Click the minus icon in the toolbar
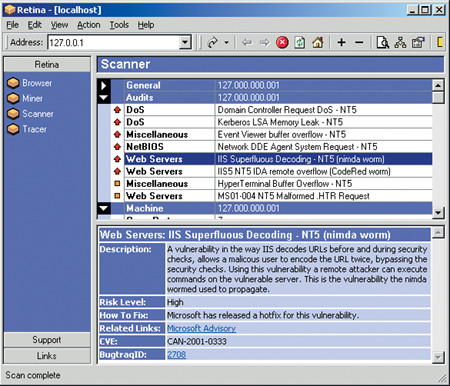The height and width of the screenshot is (386, 450). pyautogui.click(x=359, y=42)
